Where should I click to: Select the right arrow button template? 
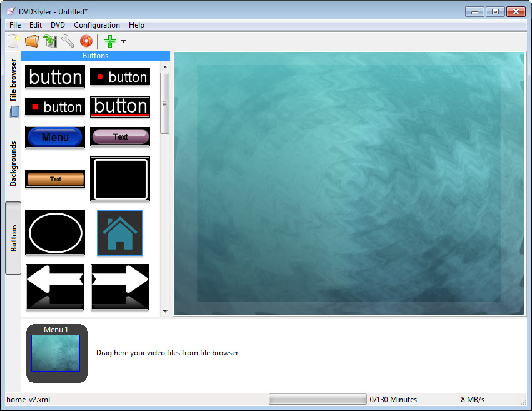(120, 287)
